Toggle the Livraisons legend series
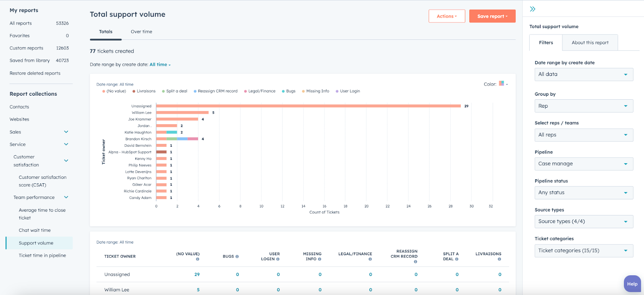This screenshot has height=295, width=644. click(144, 91)
